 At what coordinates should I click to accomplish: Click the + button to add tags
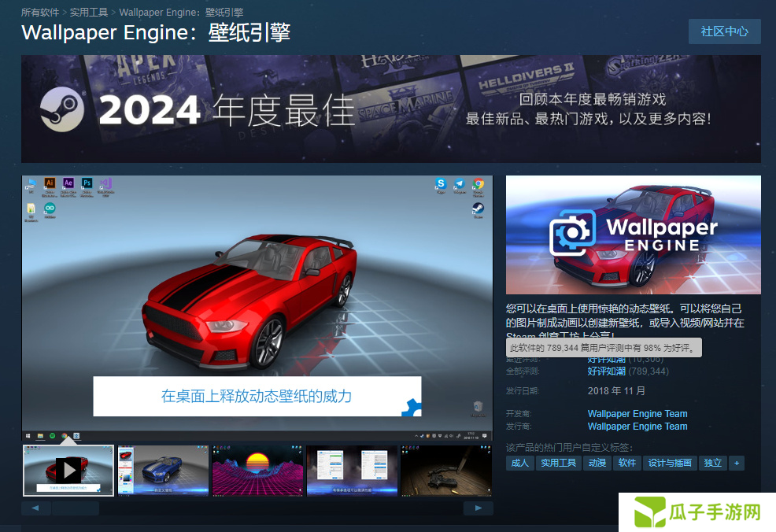coord(737,464)
